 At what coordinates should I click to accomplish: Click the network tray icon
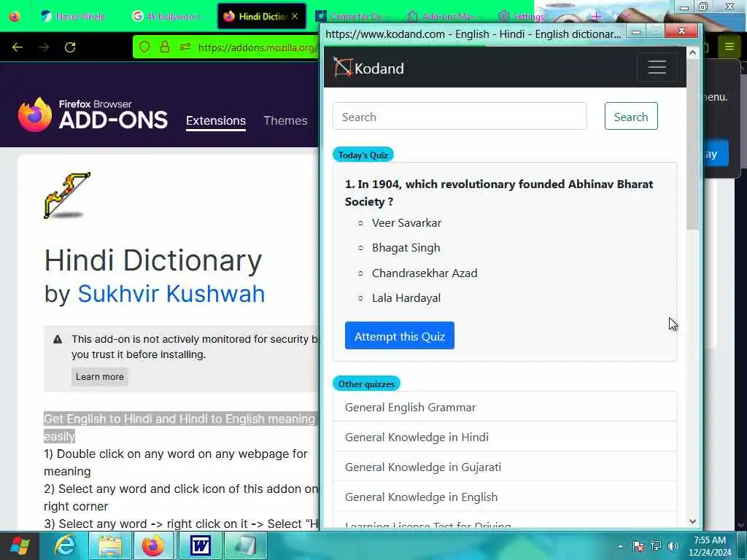pyautogui.click(x=656, y=546)
